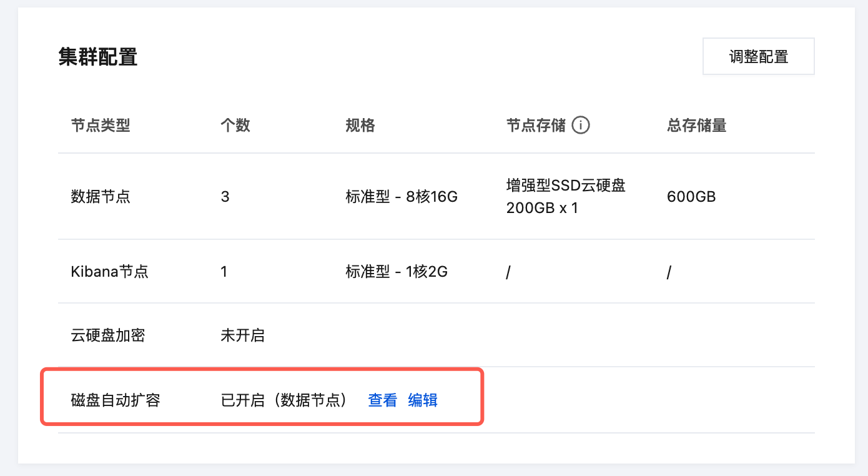868x476 pixels.
Task: Click the info icon beside 节点存储
Action: coord(581,126)
